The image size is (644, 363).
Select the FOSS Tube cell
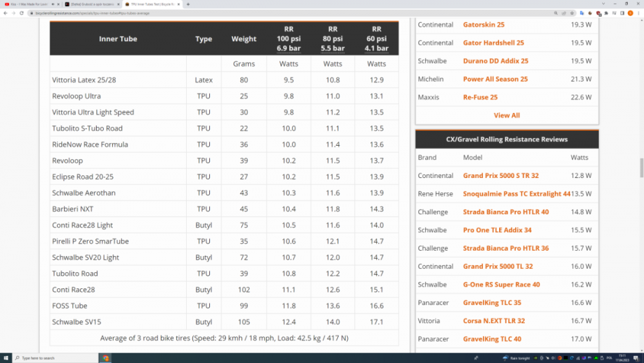point(118,306)
